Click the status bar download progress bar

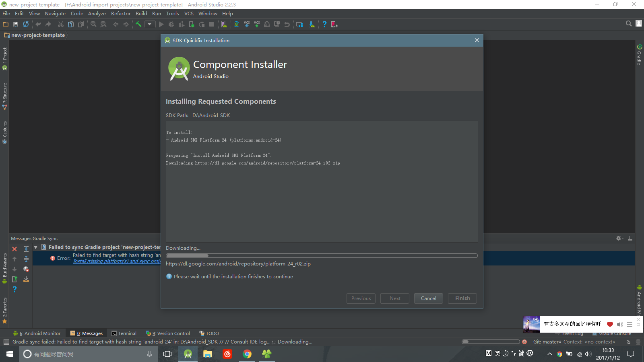click(x=491, y=342)
